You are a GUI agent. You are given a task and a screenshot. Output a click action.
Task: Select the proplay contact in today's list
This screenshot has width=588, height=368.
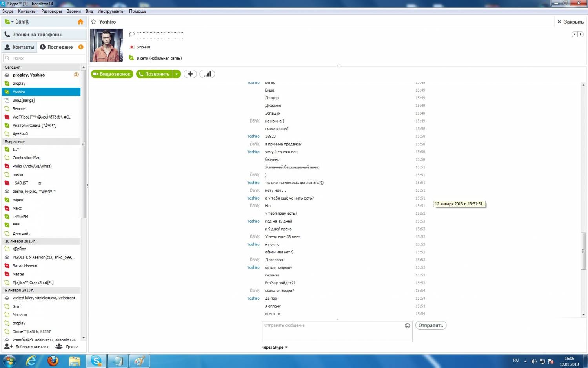[x=19, y=83]
